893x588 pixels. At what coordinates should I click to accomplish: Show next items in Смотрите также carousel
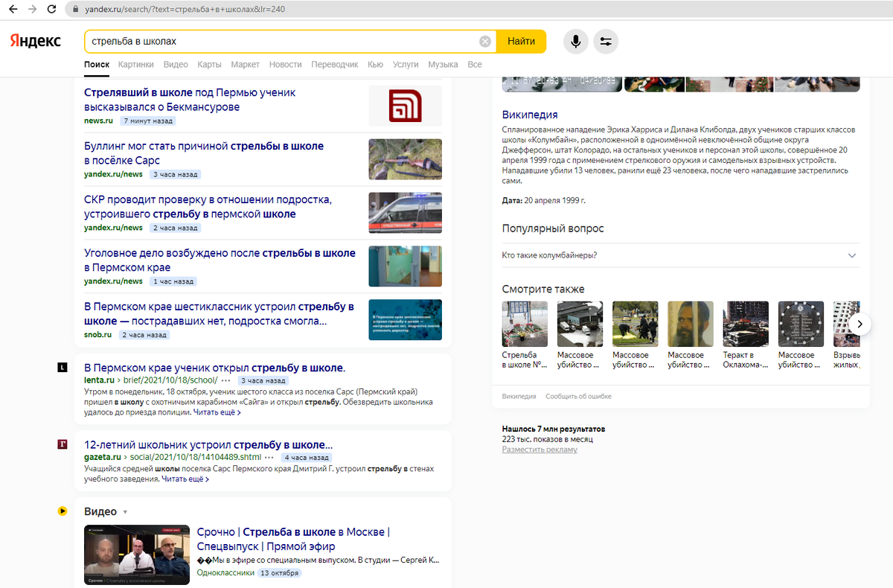click(x=860, y=324)
